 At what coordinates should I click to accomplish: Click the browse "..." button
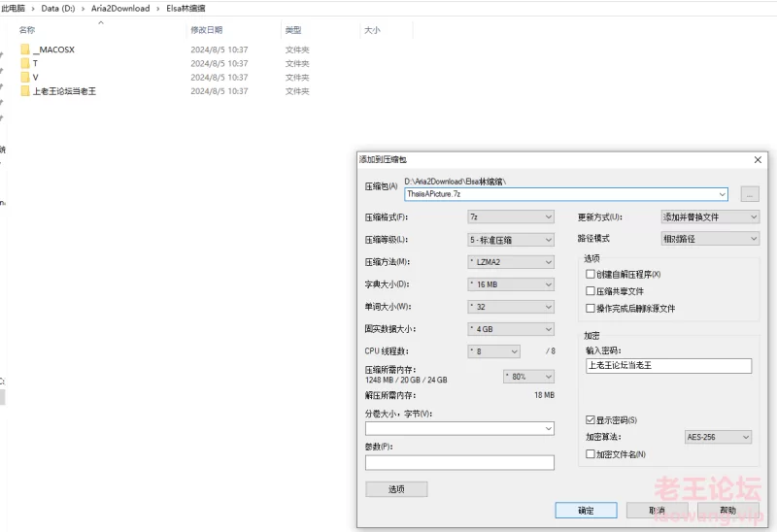[750, 194]
